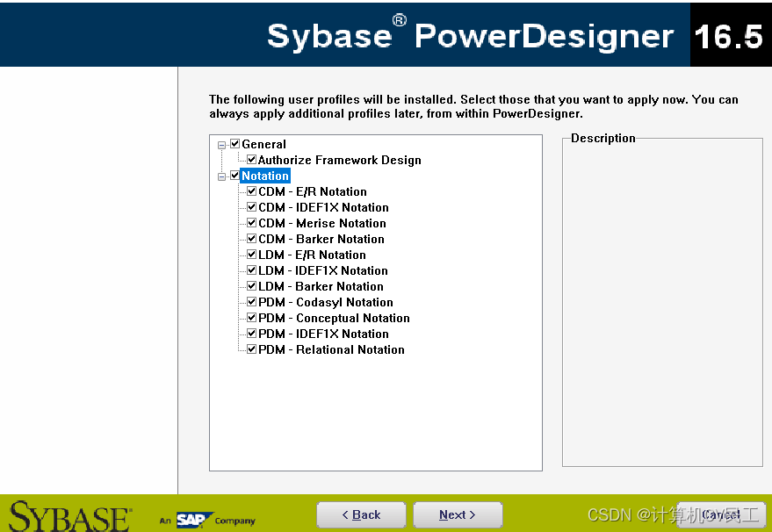The image size is (772, 532).
Task: Select Authorize Framework Design label
Action: 340,160
